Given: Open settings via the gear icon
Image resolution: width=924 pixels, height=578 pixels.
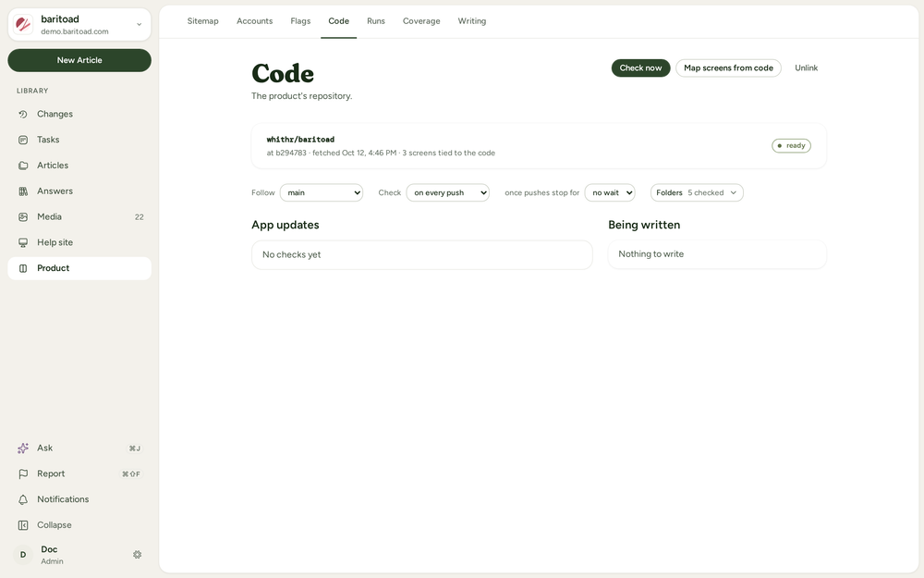Looking at the screenshot, I should click(138, 554).
